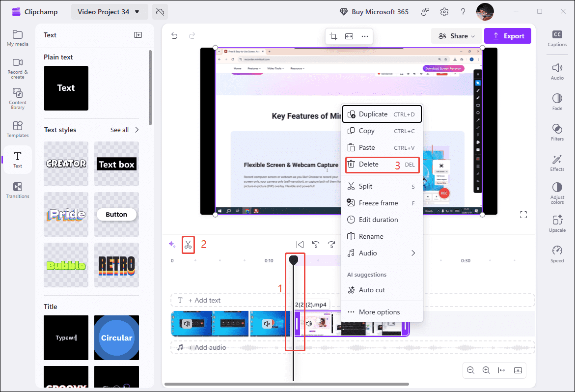Choose Freeze frame in context menu

coord(382,203)
